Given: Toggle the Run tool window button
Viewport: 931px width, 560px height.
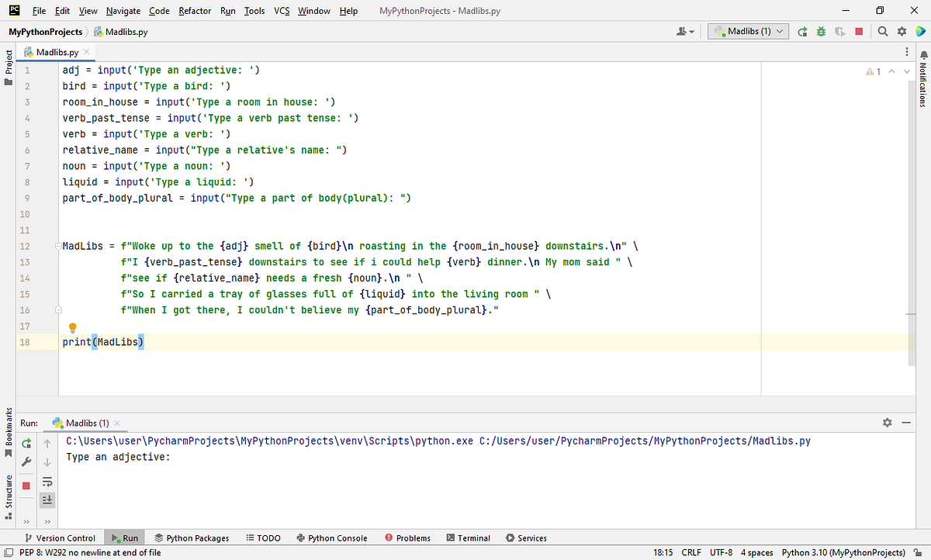Looking at the screenshot, I should (124, 538).
